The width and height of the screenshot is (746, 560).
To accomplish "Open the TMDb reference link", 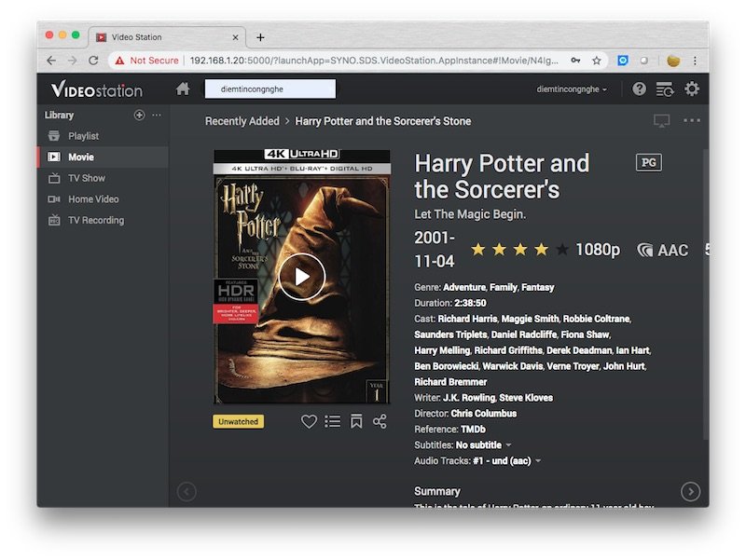I will 473,429.
